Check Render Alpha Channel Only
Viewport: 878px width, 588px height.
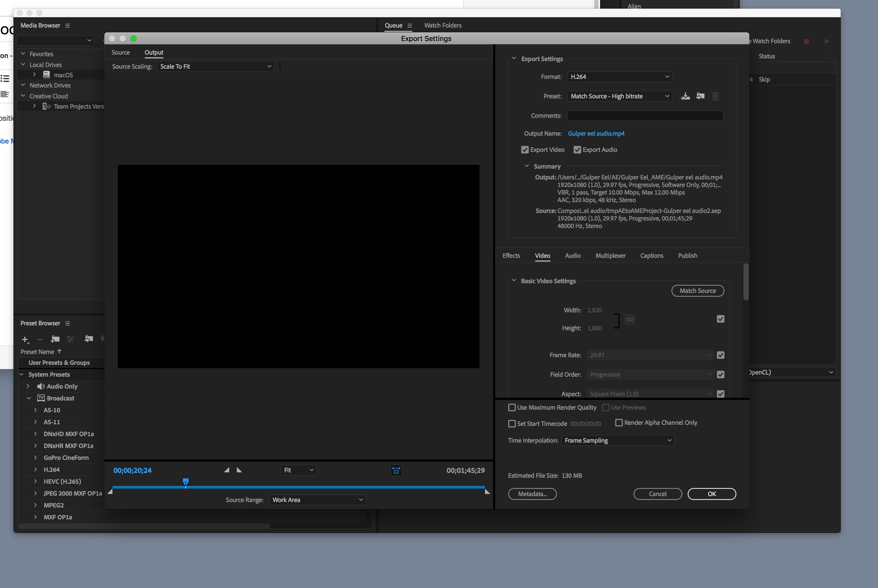[x=619, y=423]
